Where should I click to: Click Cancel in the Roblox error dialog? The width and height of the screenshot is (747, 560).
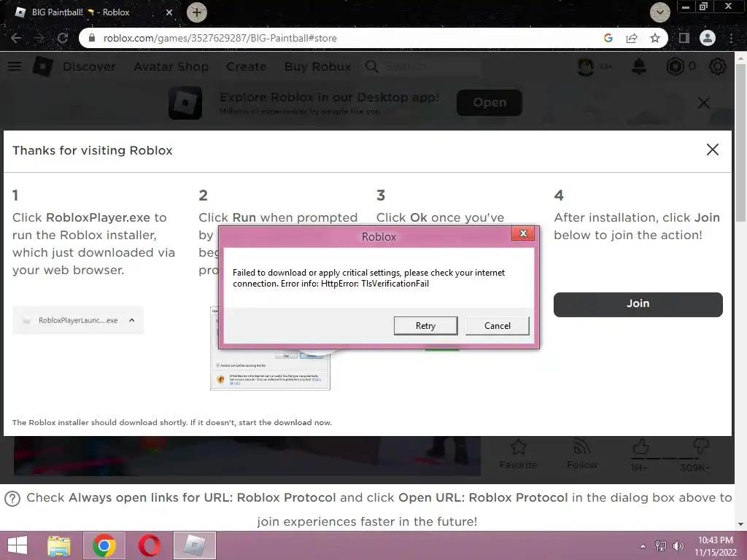pos(497,326)
